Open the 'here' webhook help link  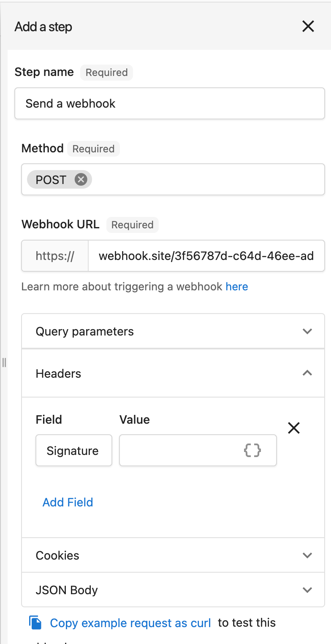click(x=237, y=287)
